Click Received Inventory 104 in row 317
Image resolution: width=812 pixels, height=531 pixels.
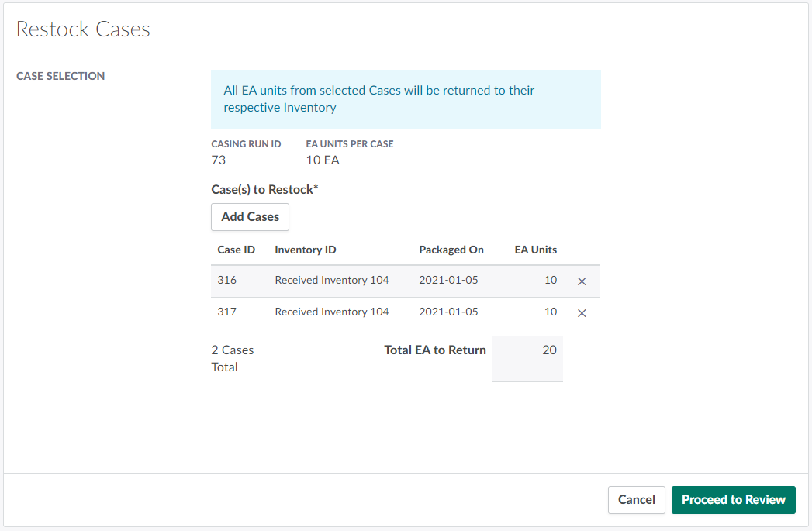tap(331, 312)
